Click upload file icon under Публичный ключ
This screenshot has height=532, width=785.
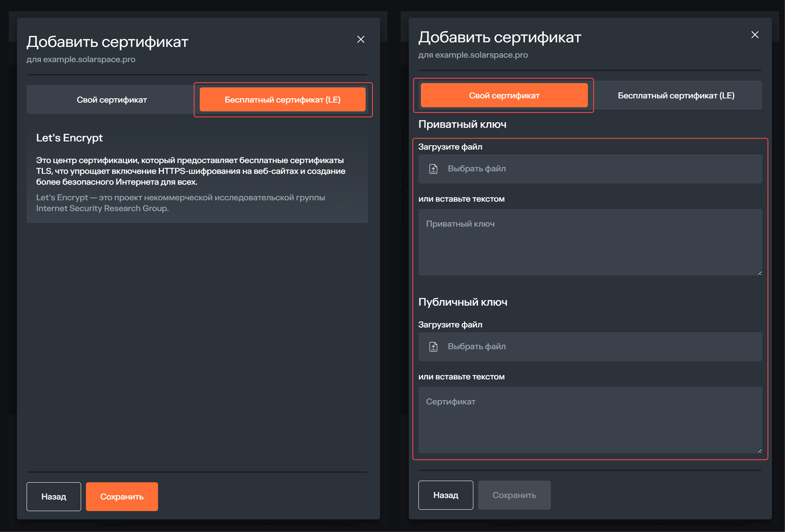point(433,347)
